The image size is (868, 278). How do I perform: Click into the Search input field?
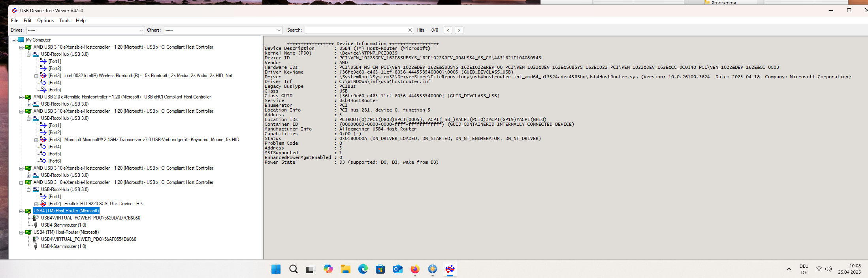(x=356, y=30)
